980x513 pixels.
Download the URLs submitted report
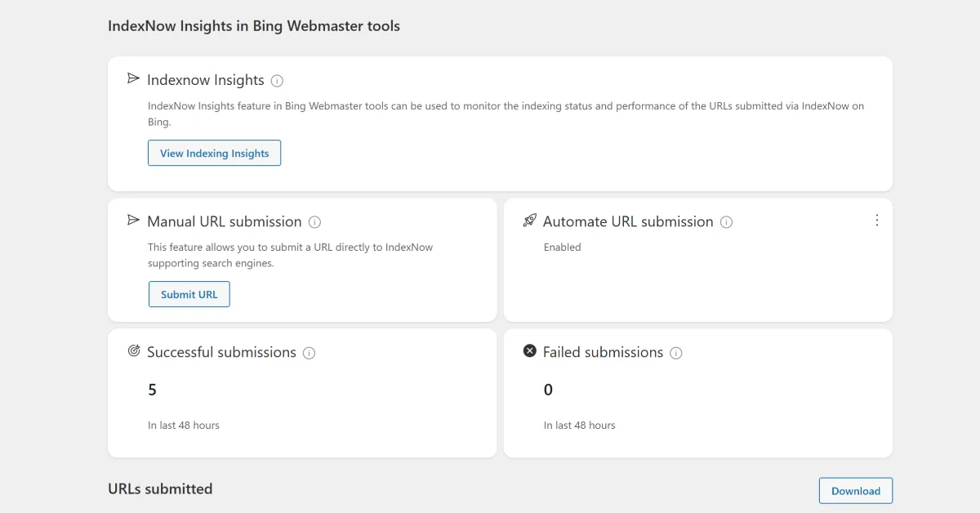856,490
